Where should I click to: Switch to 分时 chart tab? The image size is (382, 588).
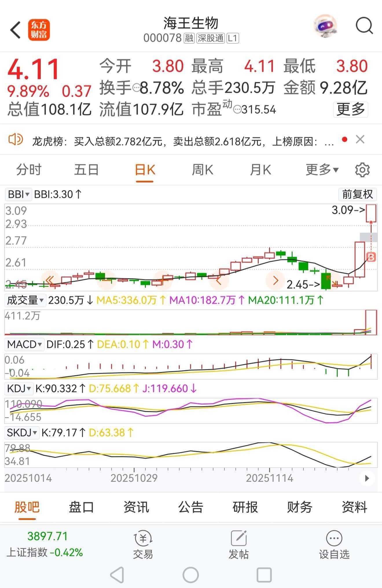click(x=29, y=170)
